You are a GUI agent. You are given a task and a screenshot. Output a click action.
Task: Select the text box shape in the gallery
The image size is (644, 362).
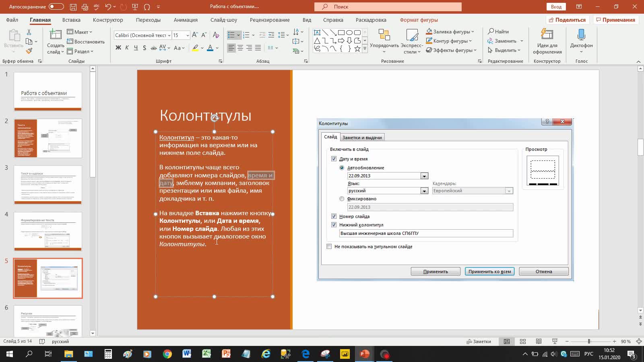[317, 33]
